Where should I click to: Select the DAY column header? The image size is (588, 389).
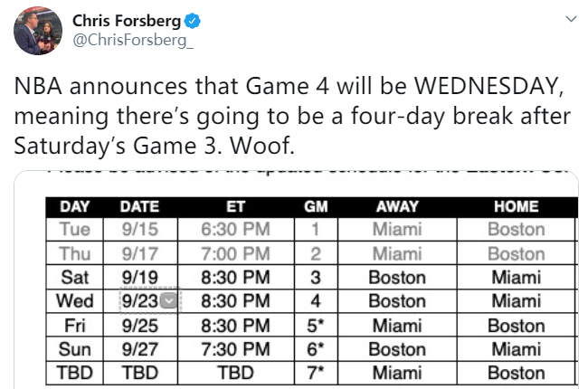[x=74, y=206]
